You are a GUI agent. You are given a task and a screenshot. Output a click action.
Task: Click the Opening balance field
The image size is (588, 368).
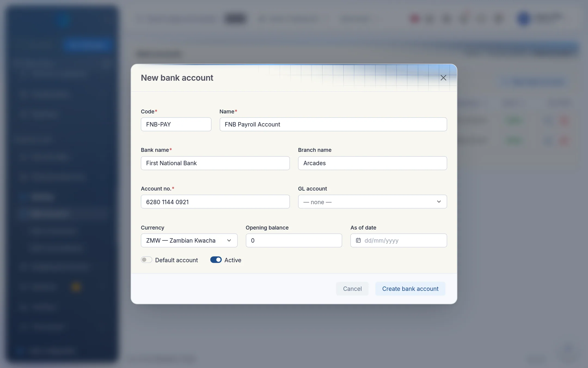coord(294,240)
